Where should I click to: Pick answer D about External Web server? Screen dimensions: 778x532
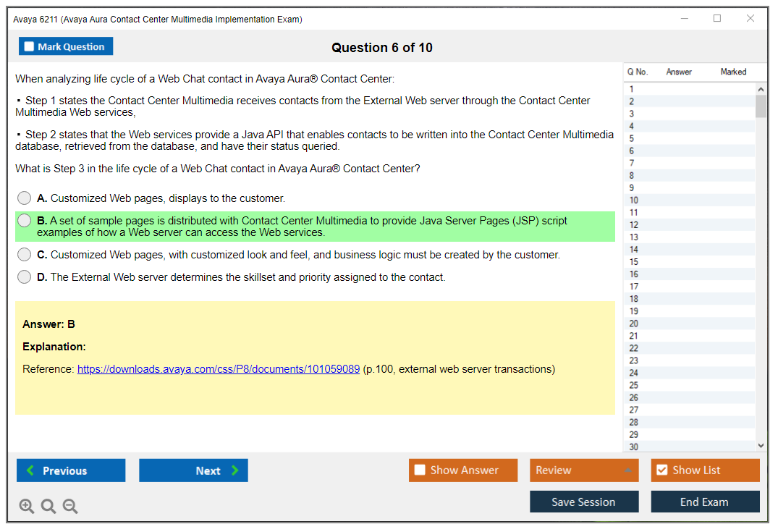click(24, 277)
